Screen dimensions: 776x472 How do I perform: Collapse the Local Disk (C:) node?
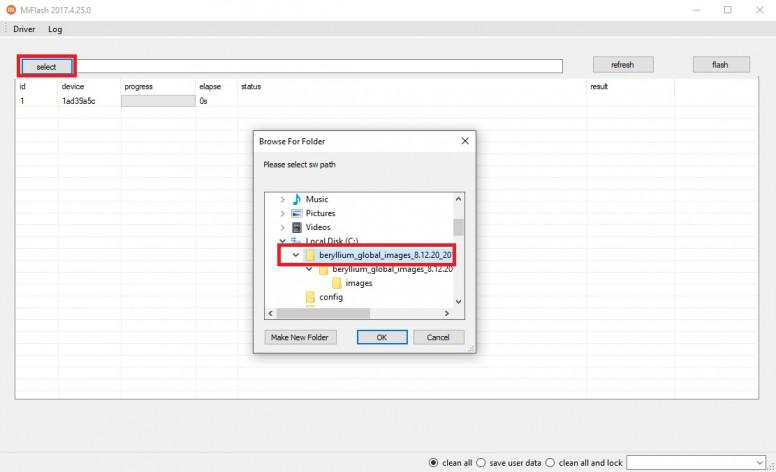(x=282, y=241)
